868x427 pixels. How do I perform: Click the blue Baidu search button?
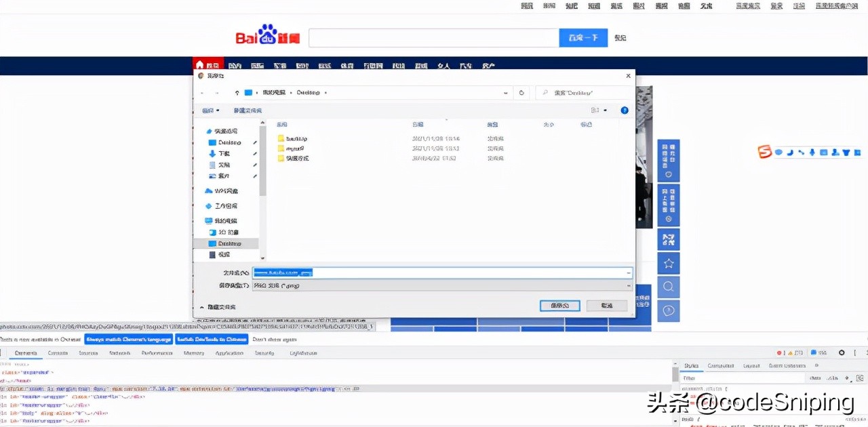coord(583,38)
